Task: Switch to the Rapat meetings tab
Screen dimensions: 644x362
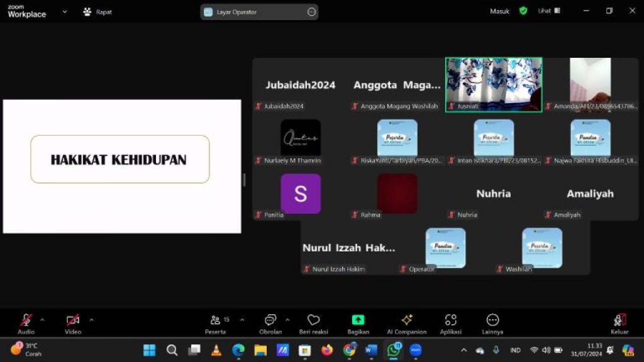Action: point(98,12)
